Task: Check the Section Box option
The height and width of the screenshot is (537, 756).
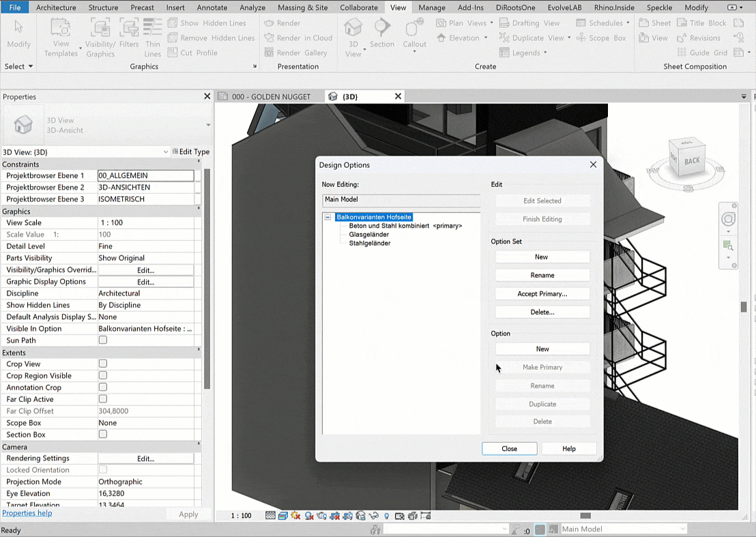Action: pos(103,435)
